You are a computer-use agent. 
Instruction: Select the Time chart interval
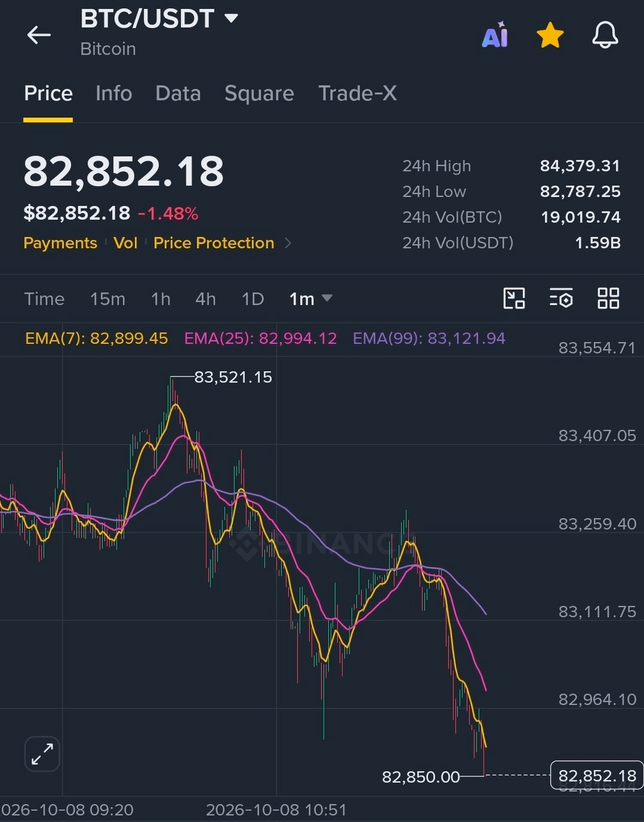(x=44, y=298)
